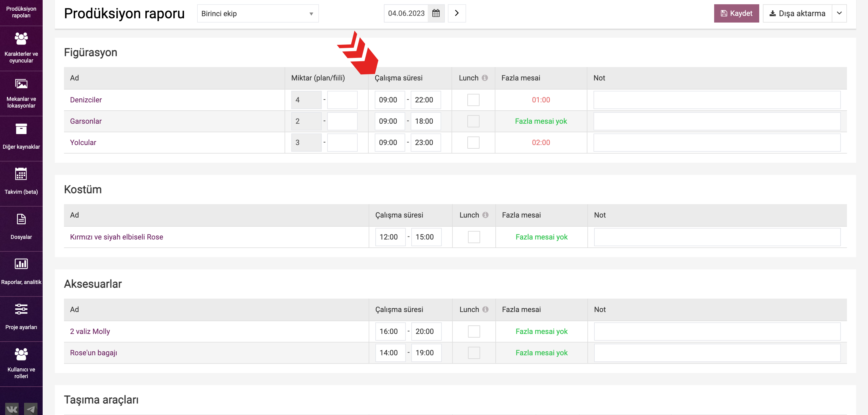868x415 pixels.
Task: Click Rose'un bagajı start time 14:00
Action: pyautogui.click(x=390, y=353)
